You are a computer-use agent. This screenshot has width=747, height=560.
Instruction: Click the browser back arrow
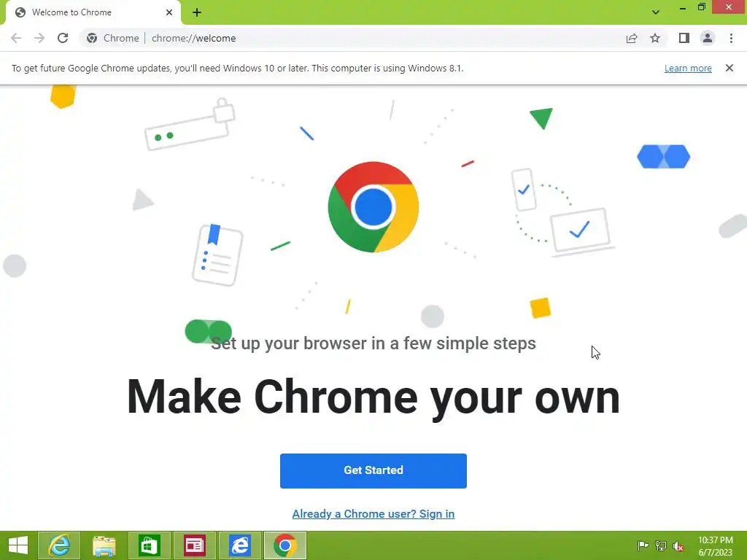(16, 38)
